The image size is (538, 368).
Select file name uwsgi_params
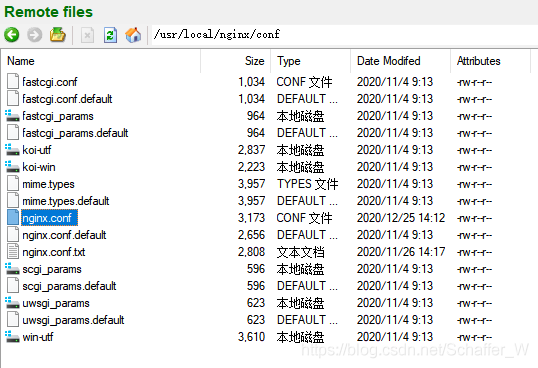pos(56,303)
